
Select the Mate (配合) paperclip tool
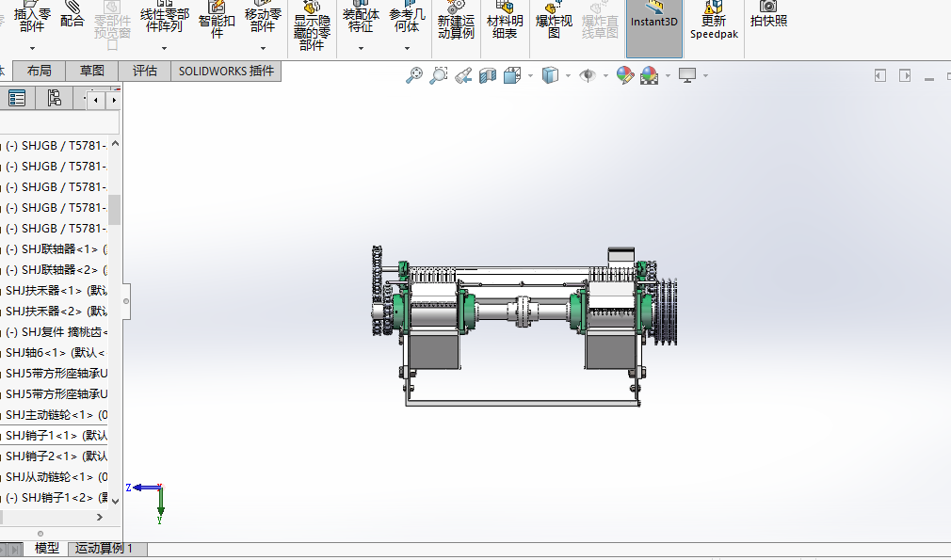pyautogui.click(x=73, y=15)
